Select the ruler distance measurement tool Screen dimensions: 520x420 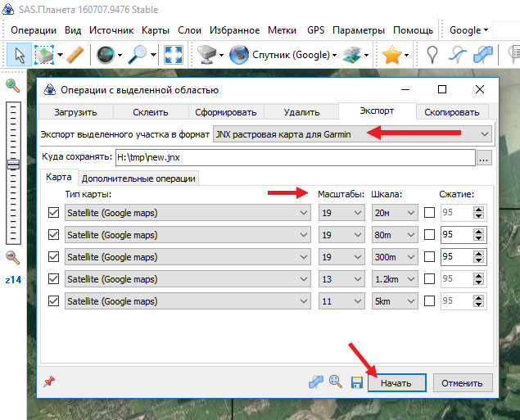(x=75, y=55)
